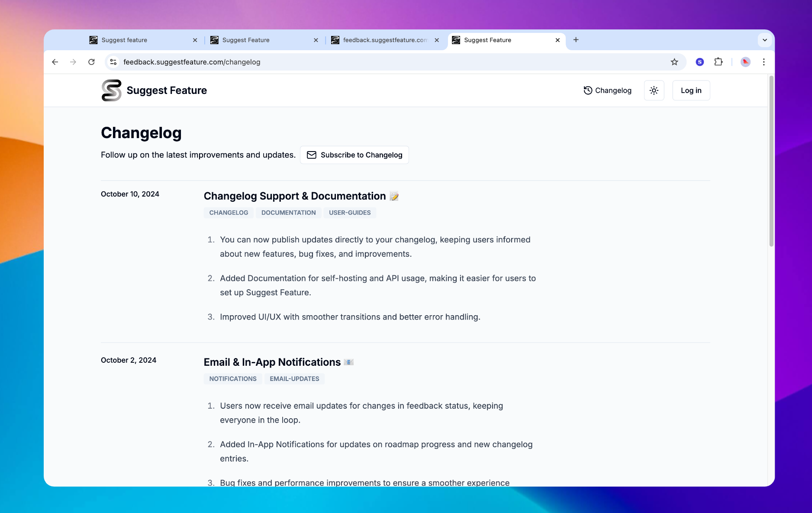Click 'Improved UI/UX with smoother transitions' item

point(350,317)
